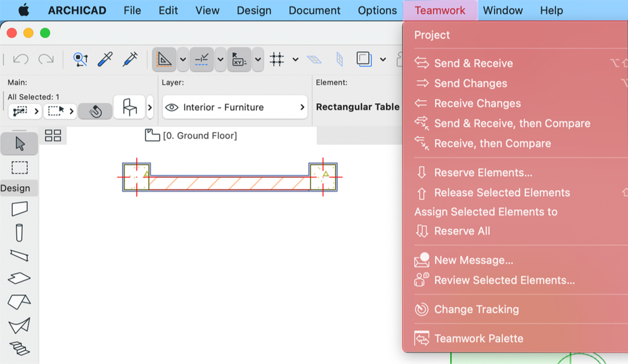
Task: Select the Wall tool icon
Action: click(19, 209)
